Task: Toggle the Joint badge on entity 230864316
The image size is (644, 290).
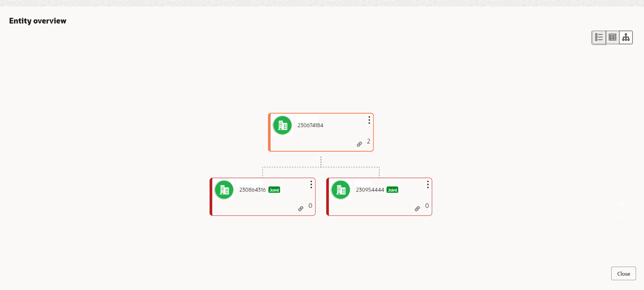Action: point(273,190)
